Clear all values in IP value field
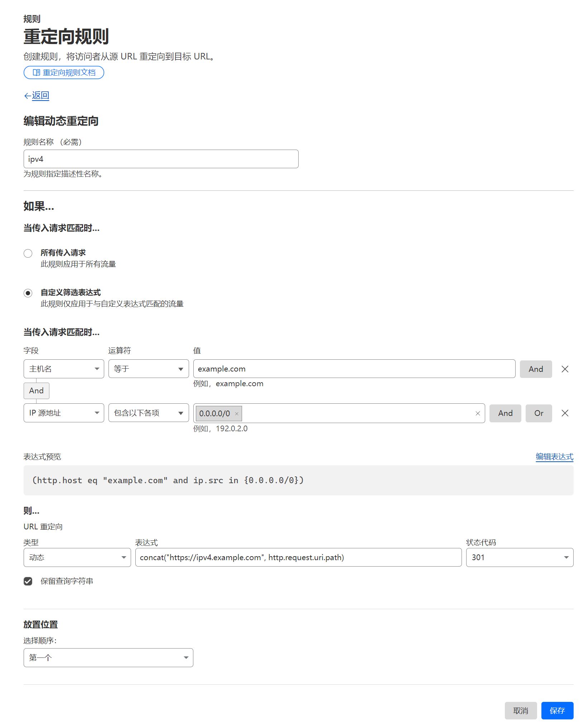Image resolution: width=584 pixels, height=728 pixels. [477, 413]
